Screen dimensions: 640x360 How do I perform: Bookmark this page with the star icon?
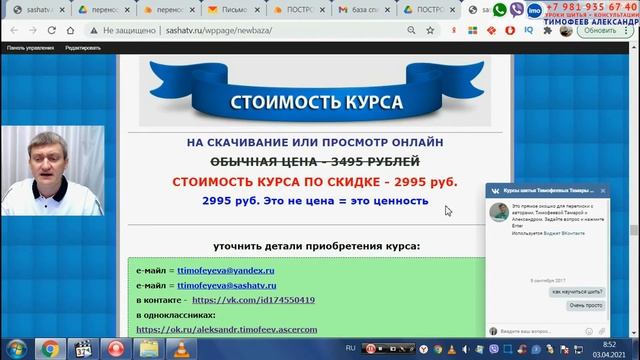click(x=430, y=30)
